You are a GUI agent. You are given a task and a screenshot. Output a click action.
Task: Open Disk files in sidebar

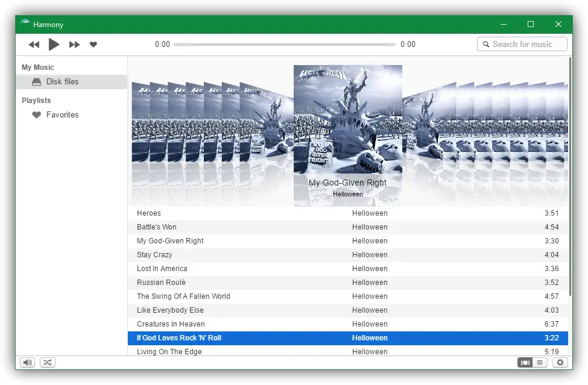(x=71, y=82)
